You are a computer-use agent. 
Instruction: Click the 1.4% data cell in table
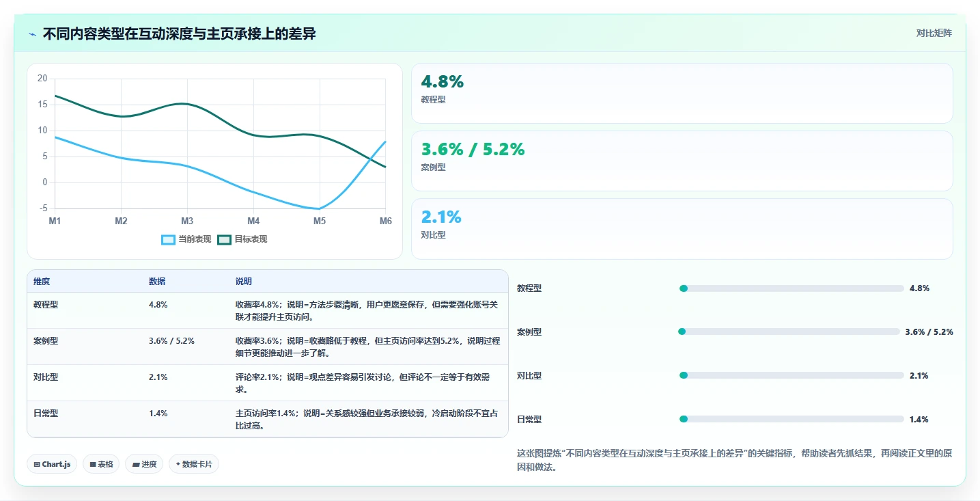186,419
